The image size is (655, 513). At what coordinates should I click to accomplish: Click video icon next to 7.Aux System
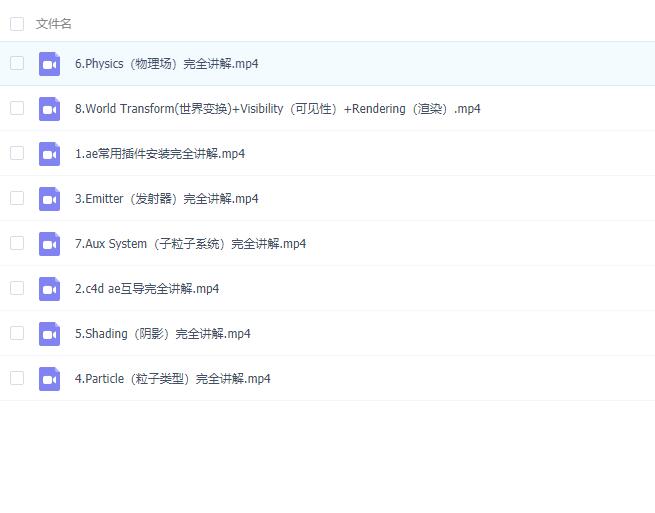(49, 244)
